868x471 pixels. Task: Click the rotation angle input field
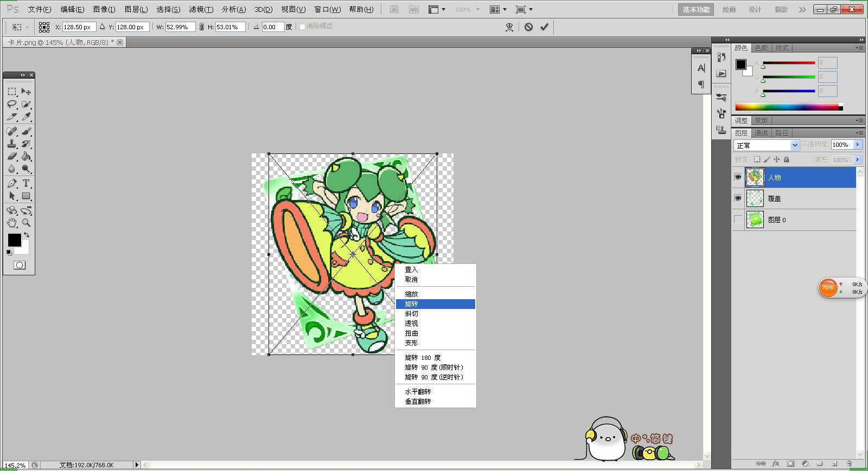[273, 27]
